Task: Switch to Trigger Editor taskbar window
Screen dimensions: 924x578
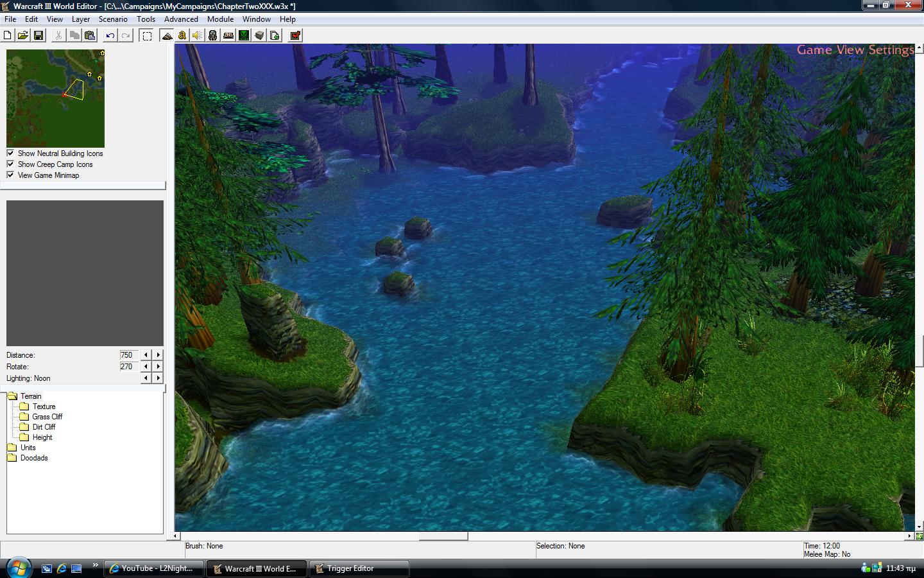Action: coord(359,568)
